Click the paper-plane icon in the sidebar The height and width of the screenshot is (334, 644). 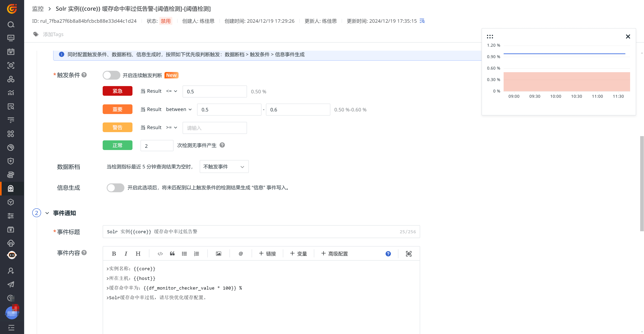tap(11, 284)
